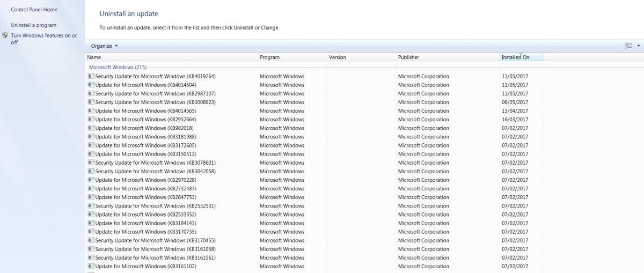Click the icon beside Update KB4014565
Viewport: 644px width, 273px height.
[91, 110]
